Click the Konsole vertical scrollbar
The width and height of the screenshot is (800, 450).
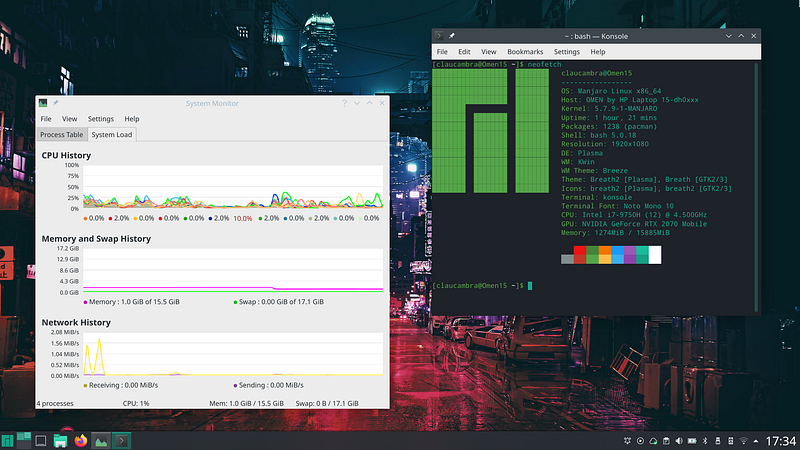756,187
